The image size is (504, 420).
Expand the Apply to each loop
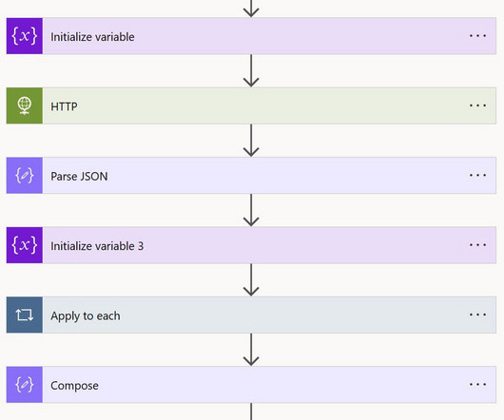coord(251,315)
